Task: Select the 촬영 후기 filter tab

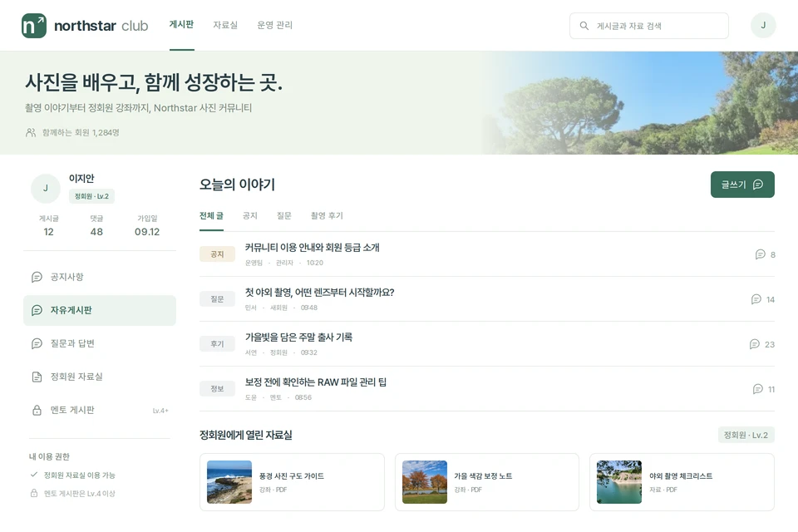Action: (327, 216)
